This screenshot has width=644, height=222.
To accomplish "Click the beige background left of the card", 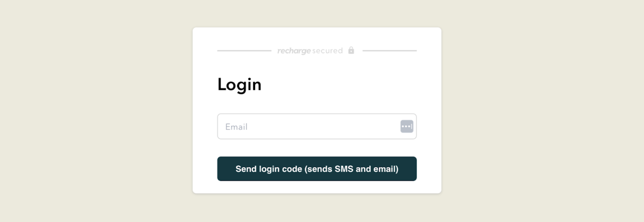I will pyautogui.click(x=96, y=111).
